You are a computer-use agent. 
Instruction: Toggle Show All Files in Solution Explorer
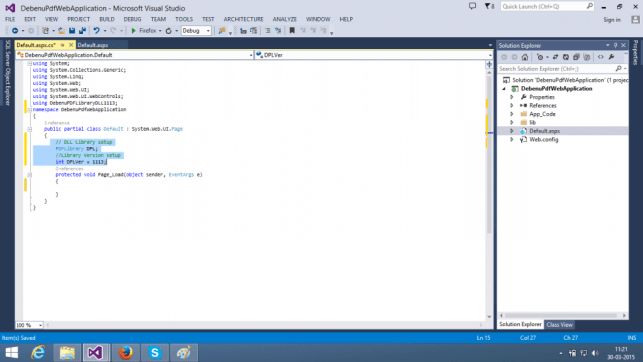[x=586, y=57]
